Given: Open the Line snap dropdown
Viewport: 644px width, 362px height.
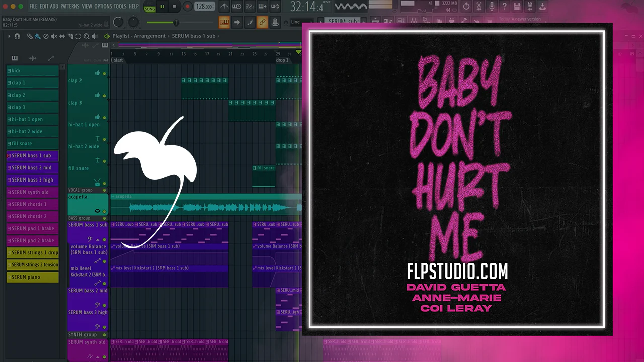Looking at the screenshot, I should coord(302,22).
